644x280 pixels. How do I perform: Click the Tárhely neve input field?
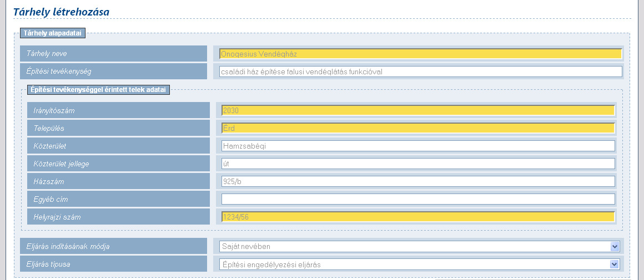(421, 54)
